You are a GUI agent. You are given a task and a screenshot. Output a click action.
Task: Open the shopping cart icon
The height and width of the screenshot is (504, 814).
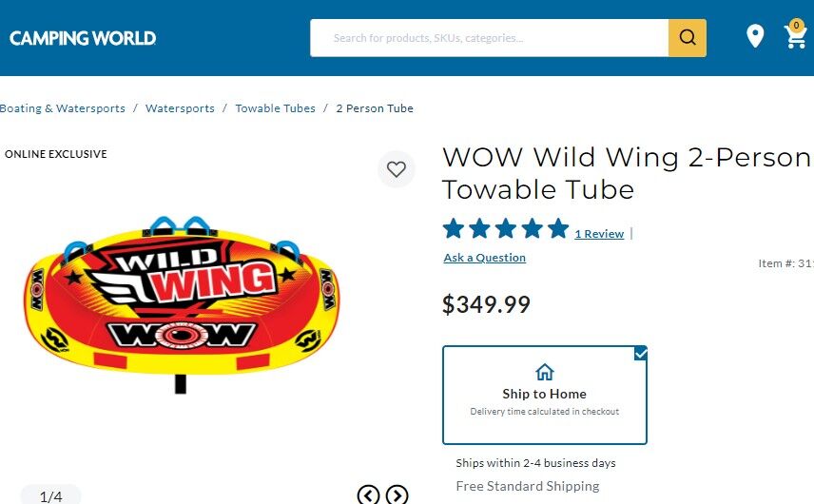[794, 37]
